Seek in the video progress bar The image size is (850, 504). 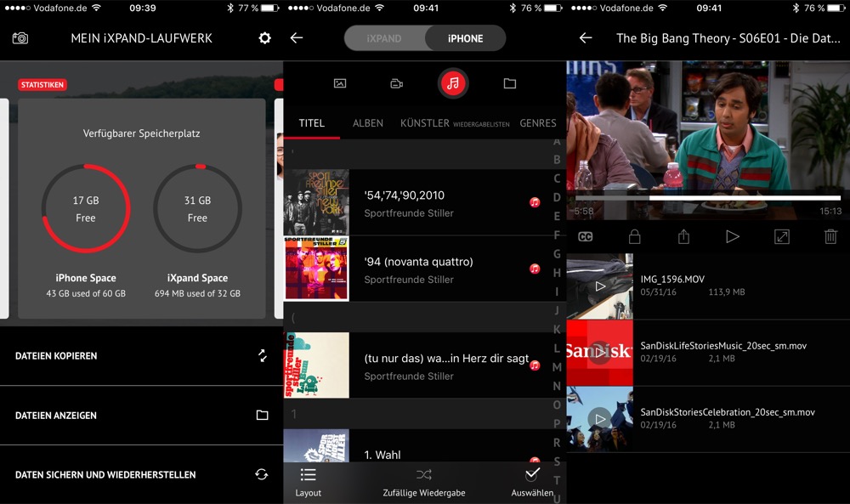tap(708, 198)
